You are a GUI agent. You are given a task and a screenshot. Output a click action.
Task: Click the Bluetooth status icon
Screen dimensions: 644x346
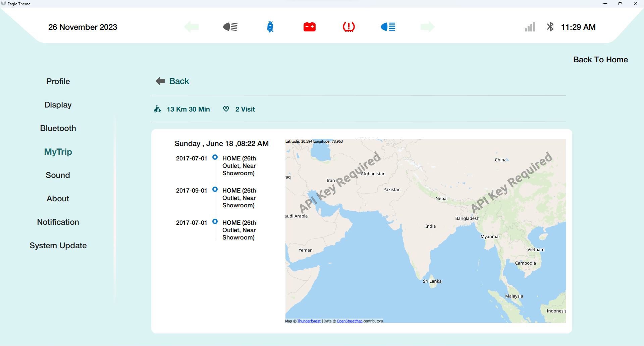[x=550, y=27]
